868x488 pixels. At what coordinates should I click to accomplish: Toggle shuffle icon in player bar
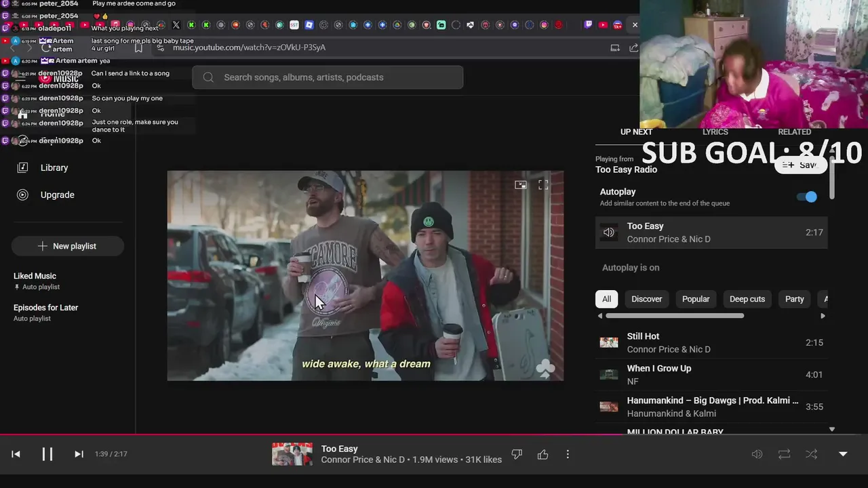pos(811,454)
